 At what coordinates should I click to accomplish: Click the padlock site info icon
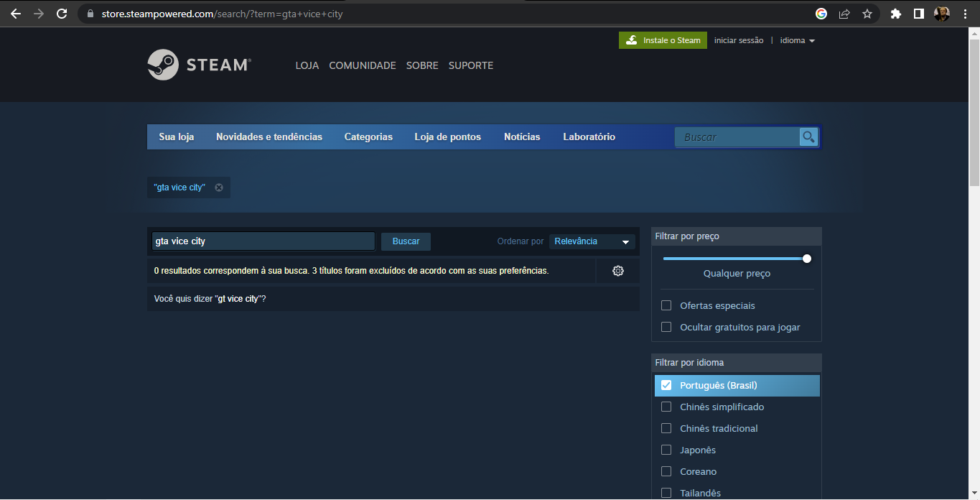(x=90, y=14)
